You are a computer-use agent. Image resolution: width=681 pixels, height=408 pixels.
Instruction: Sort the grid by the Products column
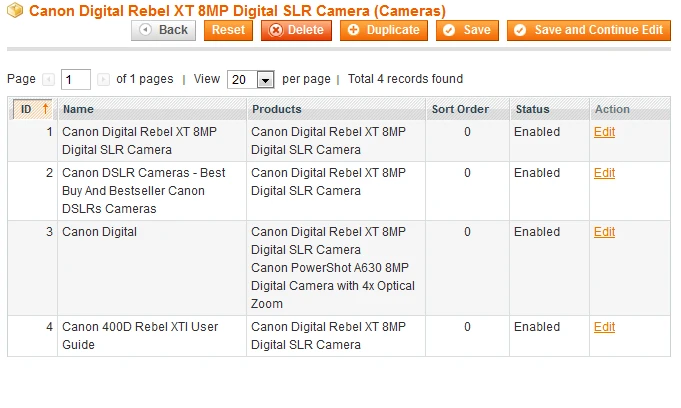[x=277, y=109]
